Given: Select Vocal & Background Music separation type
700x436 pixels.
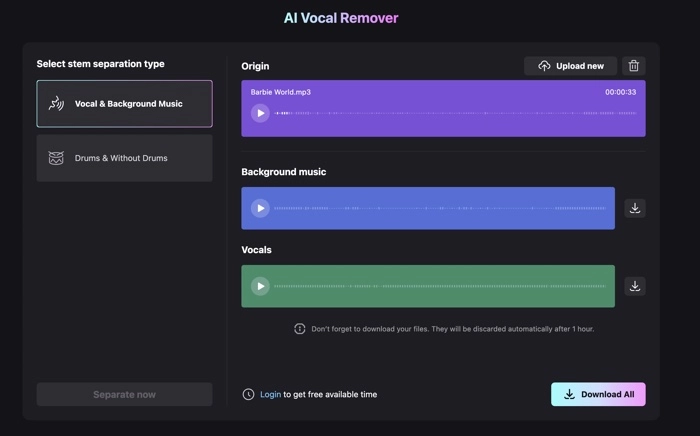Looking at the screenshot, I should 125,104.
